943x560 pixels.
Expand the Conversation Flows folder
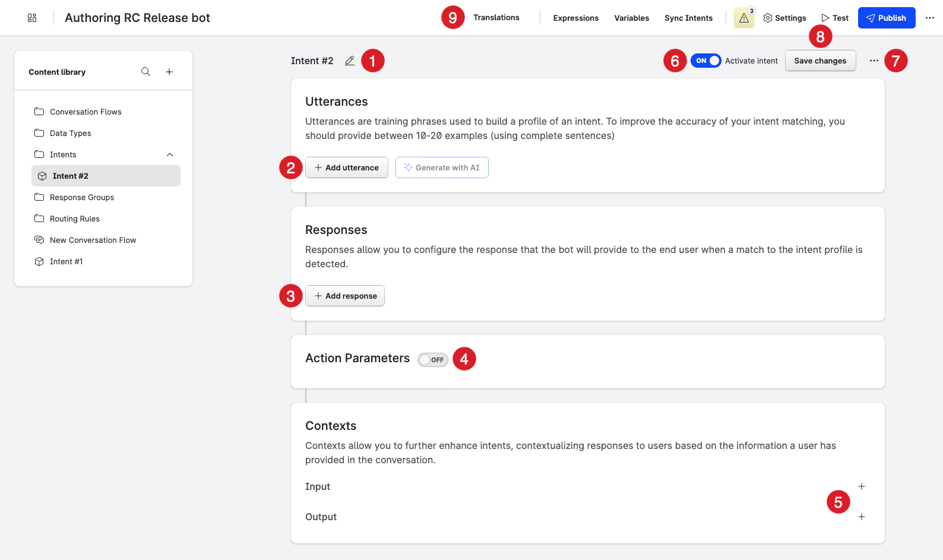coord(86,112)
